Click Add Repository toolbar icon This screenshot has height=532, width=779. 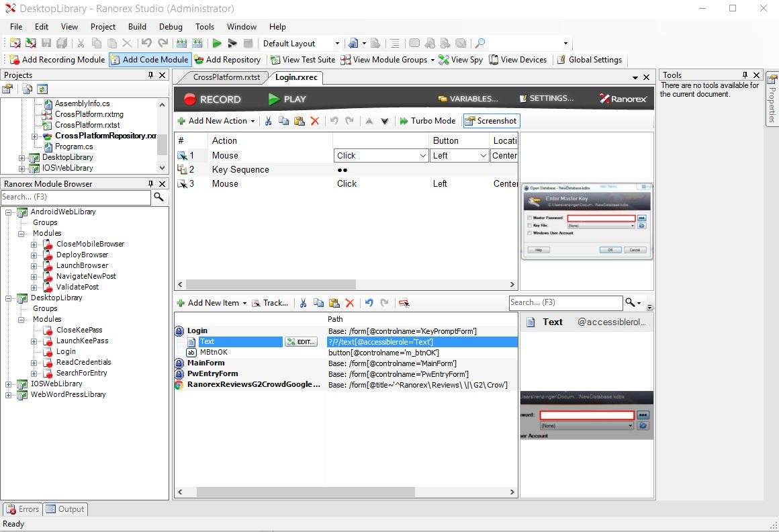click(x=226, y=60)
